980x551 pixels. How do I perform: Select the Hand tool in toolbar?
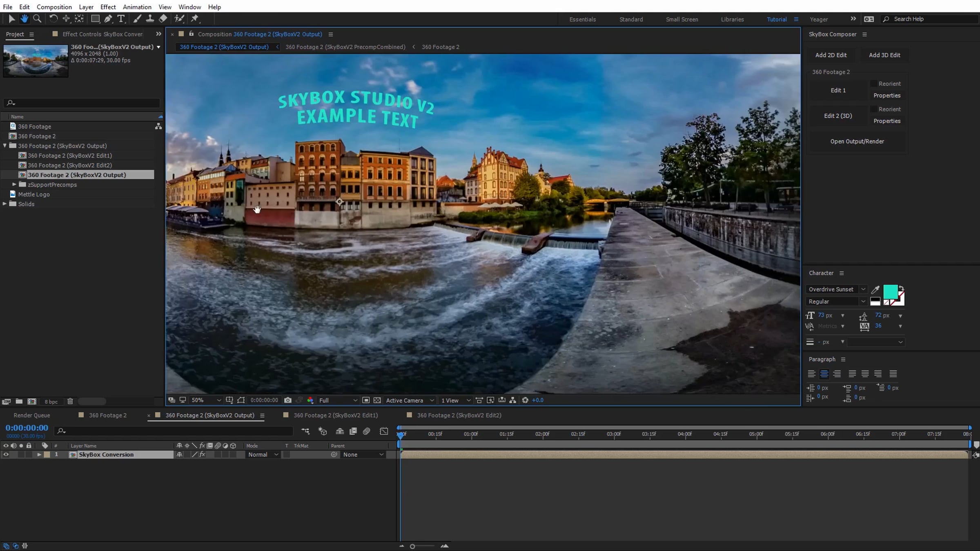point(24,19)
